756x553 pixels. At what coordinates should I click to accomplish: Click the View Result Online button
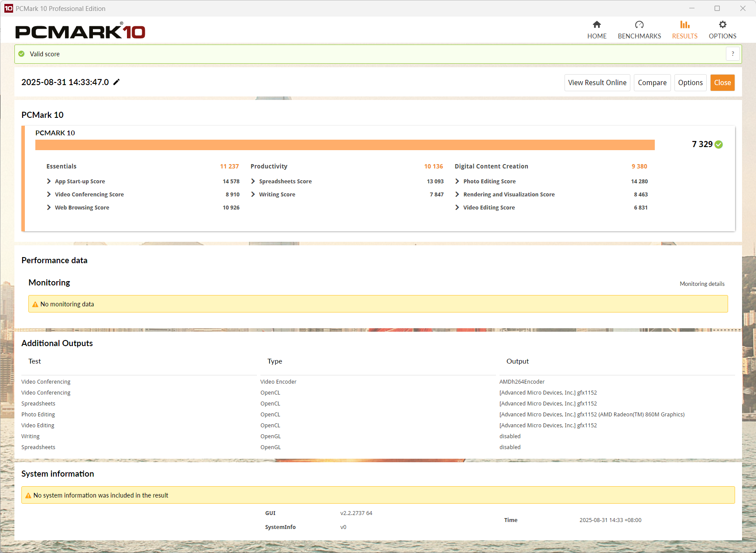(x=597, y=82)
